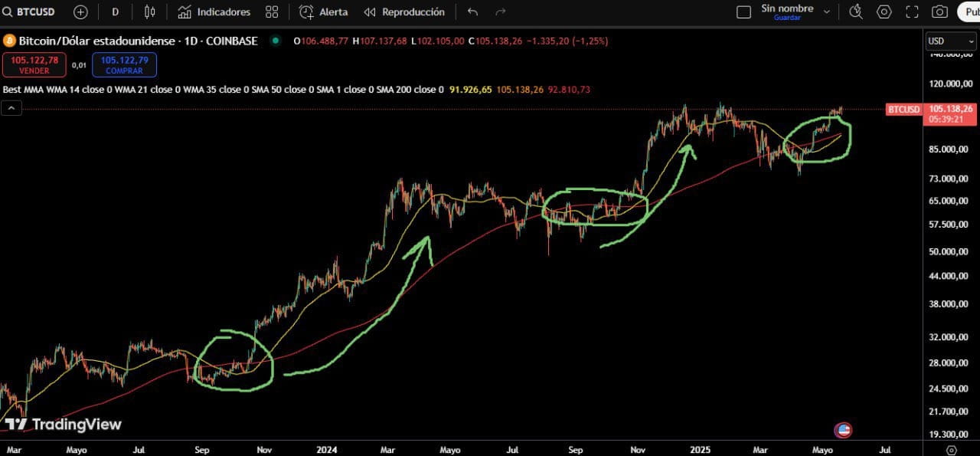Viewport: 980px width, 456px height.
Task: Select the chart layout square icon
Action: pos(743,12)
